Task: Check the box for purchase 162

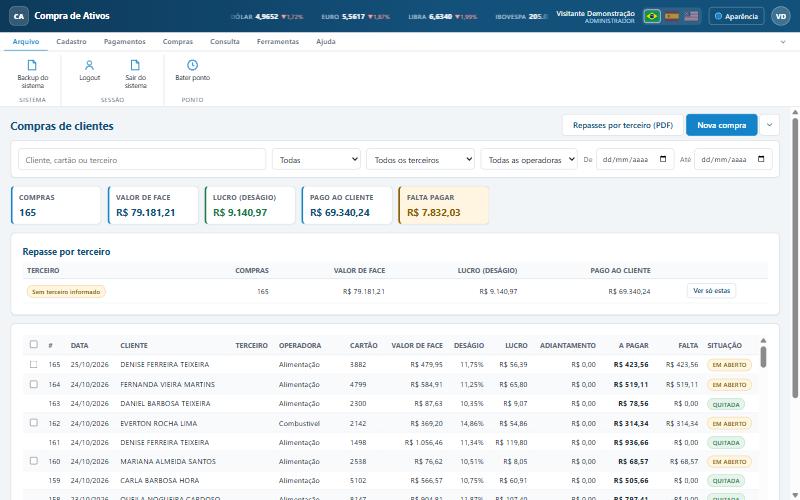Action: coord(34,423)
